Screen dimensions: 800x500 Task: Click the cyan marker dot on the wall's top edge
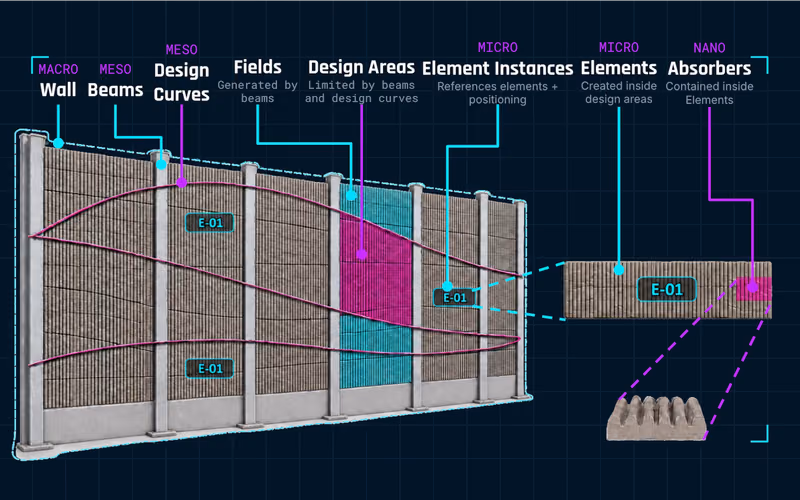tap(59, 143)
